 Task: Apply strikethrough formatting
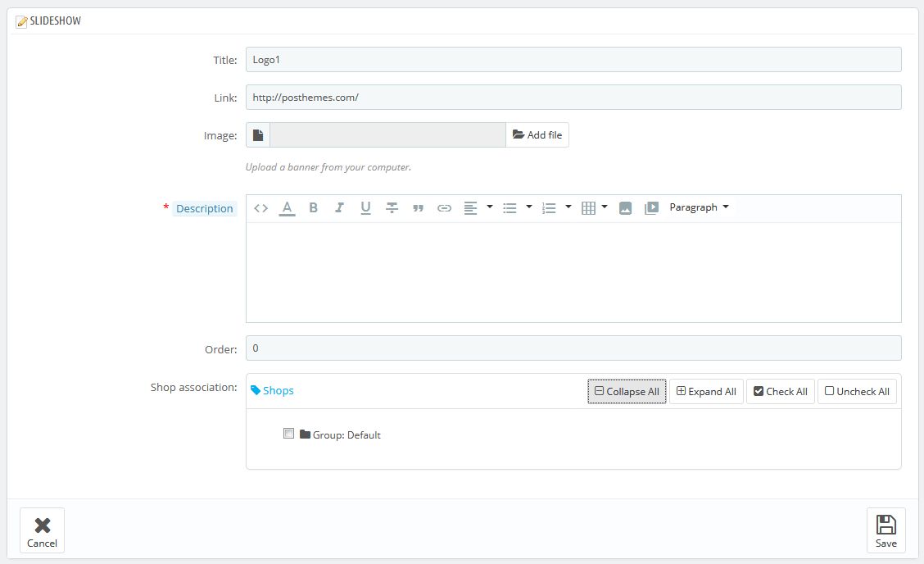pos(392,208)
